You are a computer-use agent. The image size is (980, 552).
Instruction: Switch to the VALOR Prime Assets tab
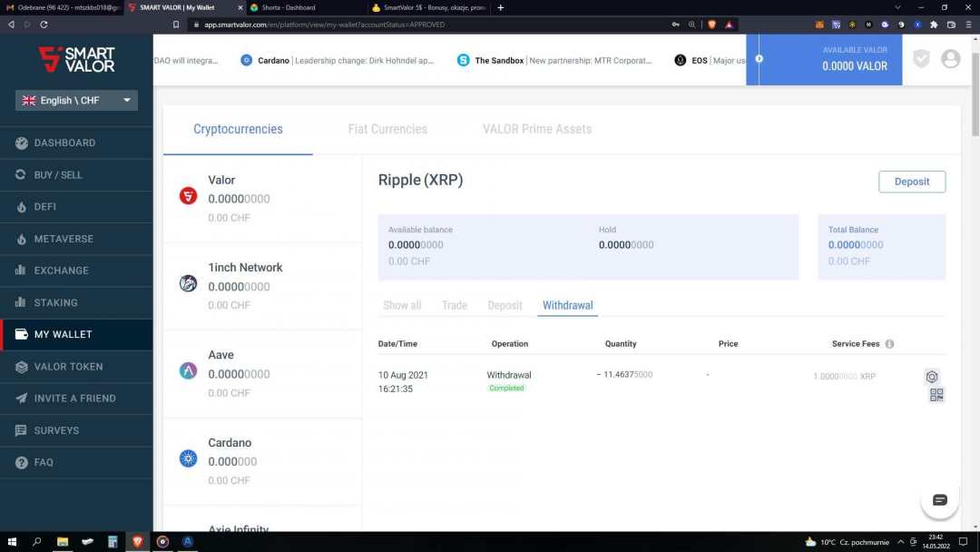(x=536, y=129)
